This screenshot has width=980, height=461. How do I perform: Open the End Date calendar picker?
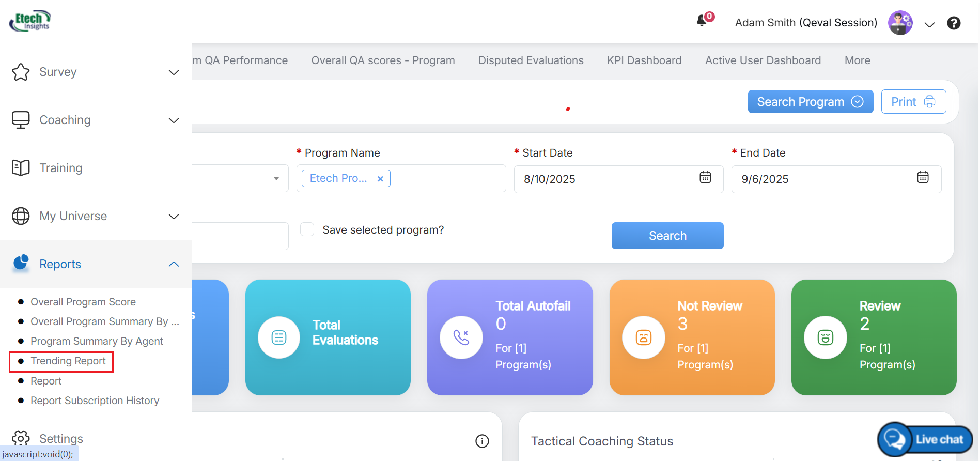point(923,177)
